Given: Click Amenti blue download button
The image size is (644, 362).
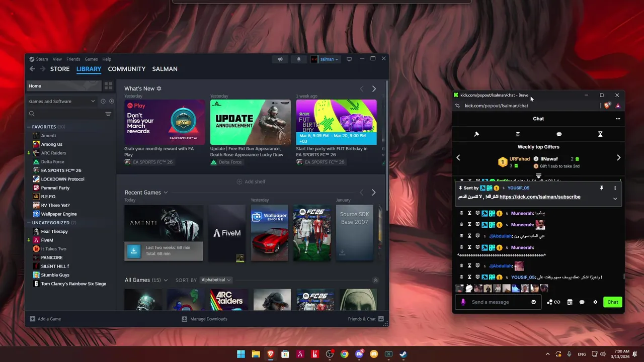Looking at the screenshot, I should click(134, 251).
